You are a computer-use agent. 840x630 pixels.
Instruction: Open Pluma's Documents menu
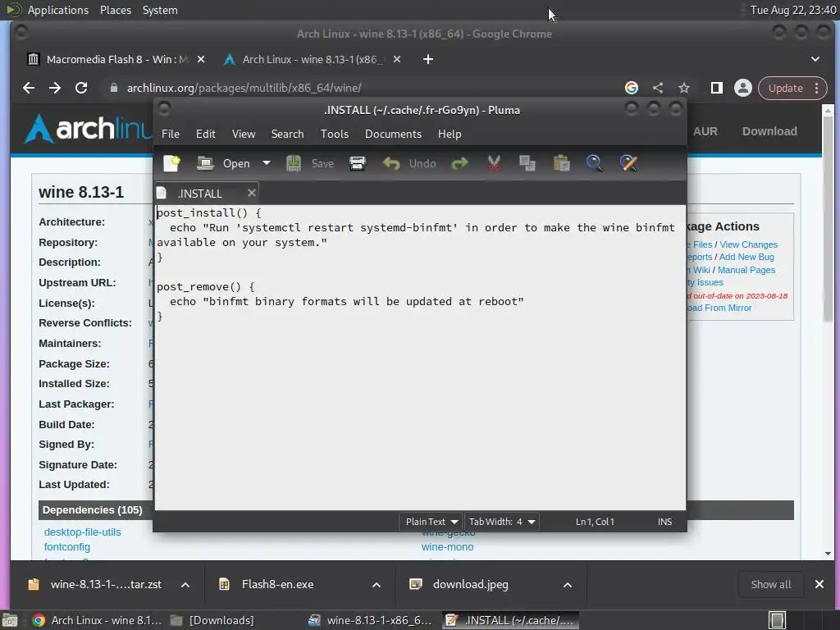[x=393, y=134]
